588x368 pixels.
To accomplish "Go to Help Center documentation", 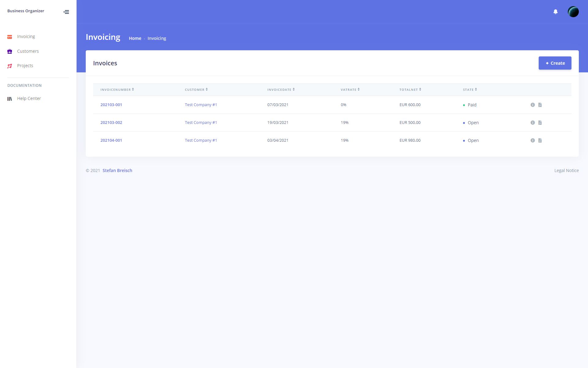I will (x=29, y=98).
